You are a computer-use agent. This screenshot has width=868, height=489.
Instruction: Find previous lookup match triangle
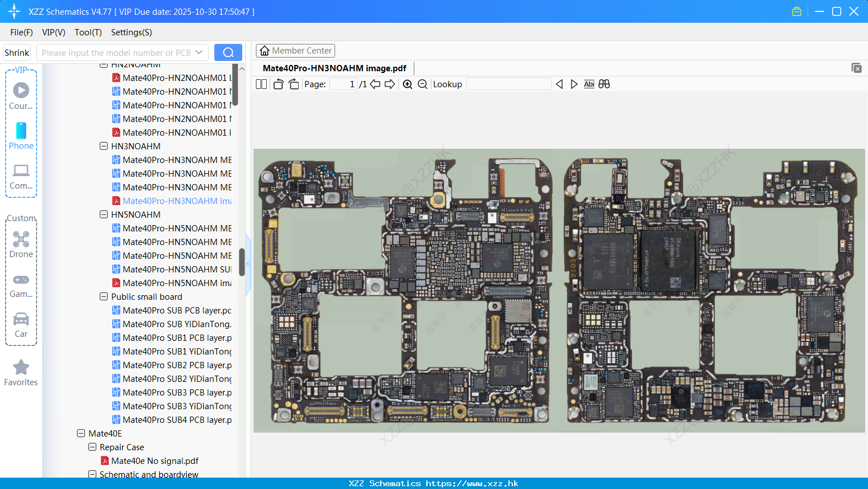click(559, 84)
